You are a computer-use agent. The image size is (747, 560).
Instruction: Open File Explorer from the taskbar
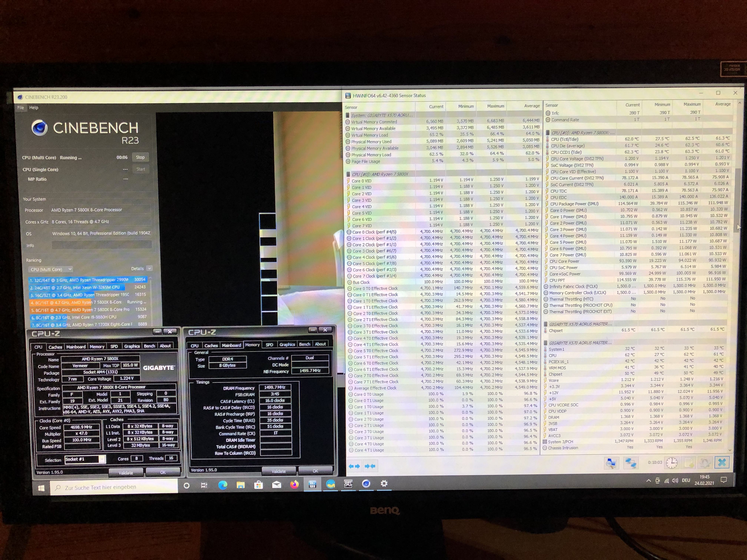240,485
